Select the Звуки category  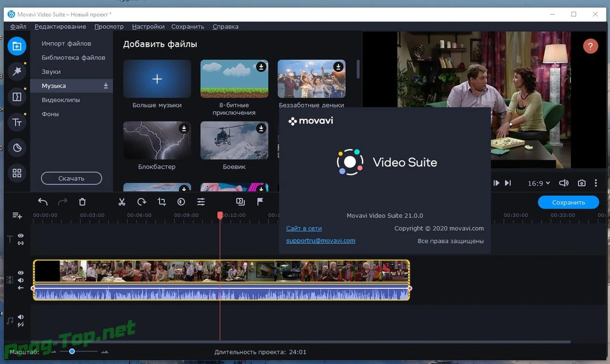[x=51, y=72]
